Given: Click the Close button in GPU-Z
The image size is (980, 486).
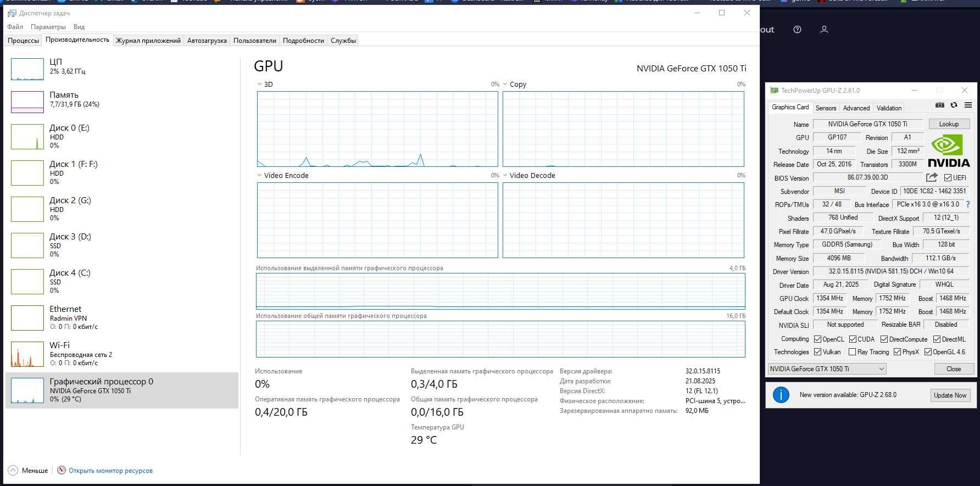Looking at the screenshot, I should pos(954,369).
